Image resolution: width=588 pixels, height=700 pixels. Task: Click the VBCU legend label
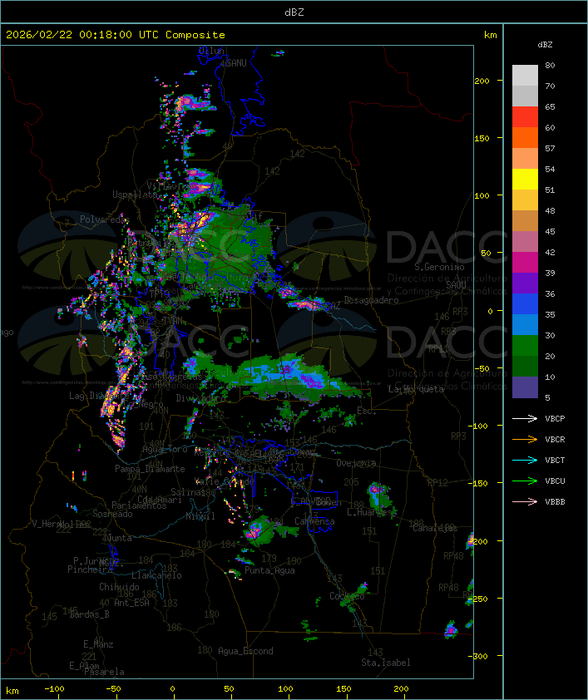tap(555, 481)
